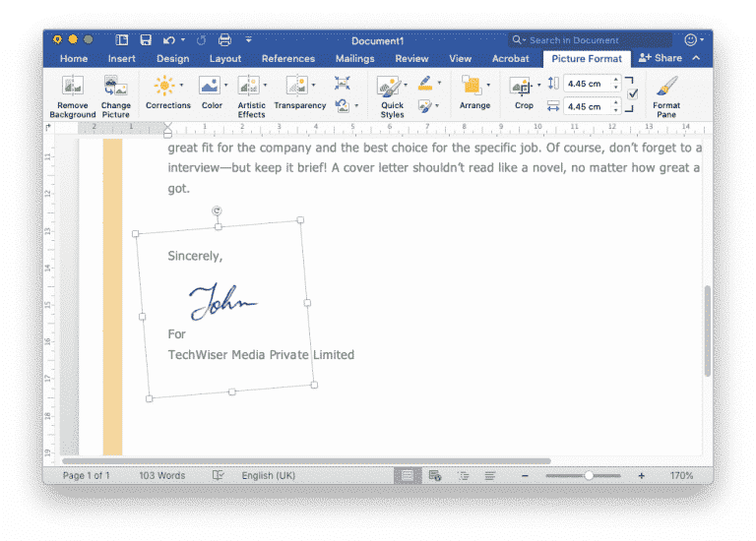
Task: Click the Undo arrow icon
Action: (168, 40)
